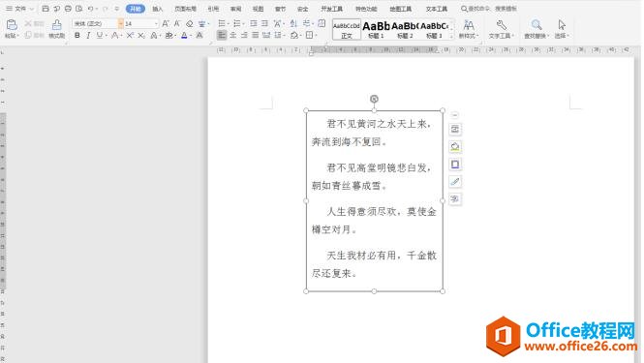The height and width of the screenshot is (363, 644).
Task: Expand the styles gallery scroll arrow
Action: pyautogui.click(x=451, y=37)
